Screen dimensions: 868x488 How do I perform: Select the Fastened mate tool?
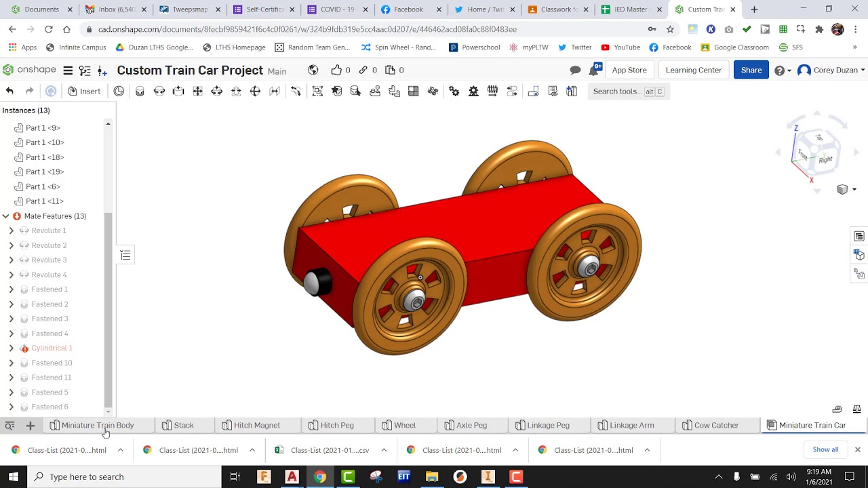pyautogui.click(x=140, y=91)
